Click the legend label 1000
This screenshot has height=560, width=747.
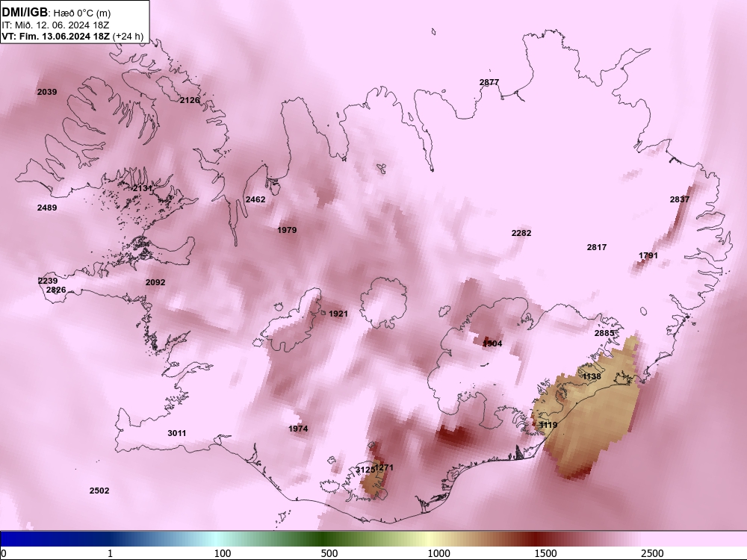(x=438, y=553)
